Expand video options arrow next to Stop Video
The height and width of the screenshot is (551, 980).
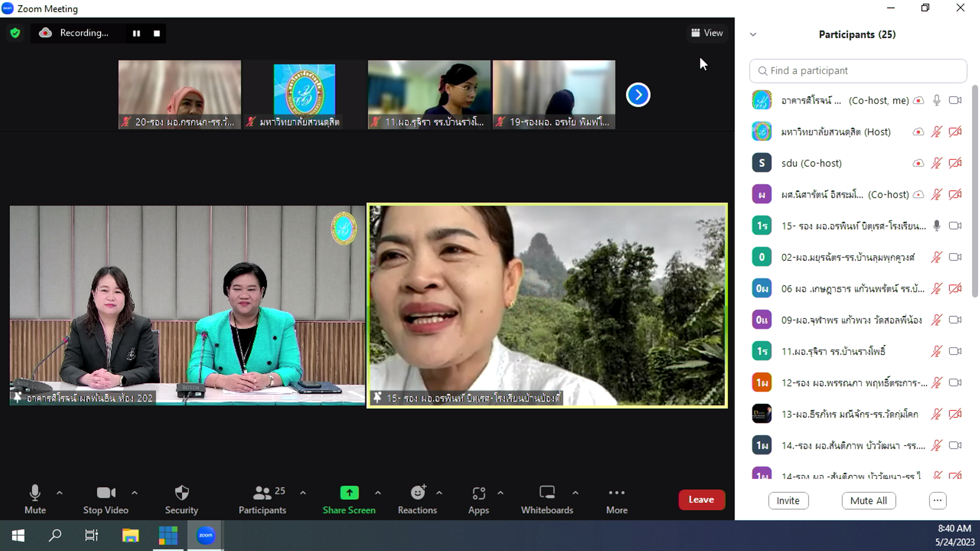tap(135, 493)
